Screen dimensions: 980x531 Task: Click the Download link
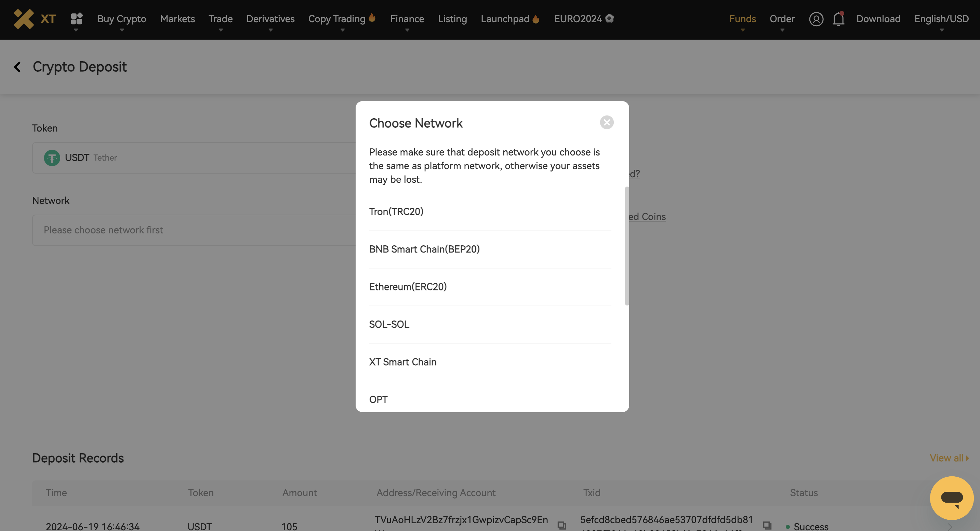pyautogui.click(x=878, y=19)
